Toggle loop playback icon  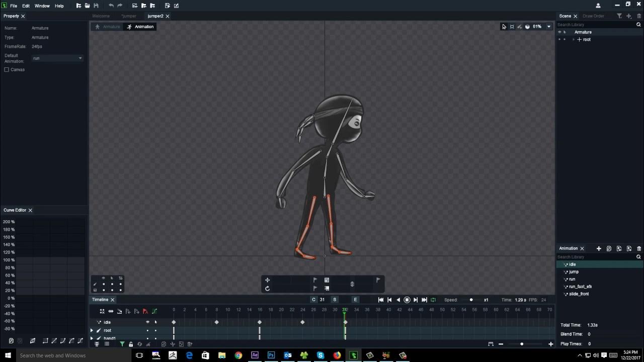click(433, 300)
